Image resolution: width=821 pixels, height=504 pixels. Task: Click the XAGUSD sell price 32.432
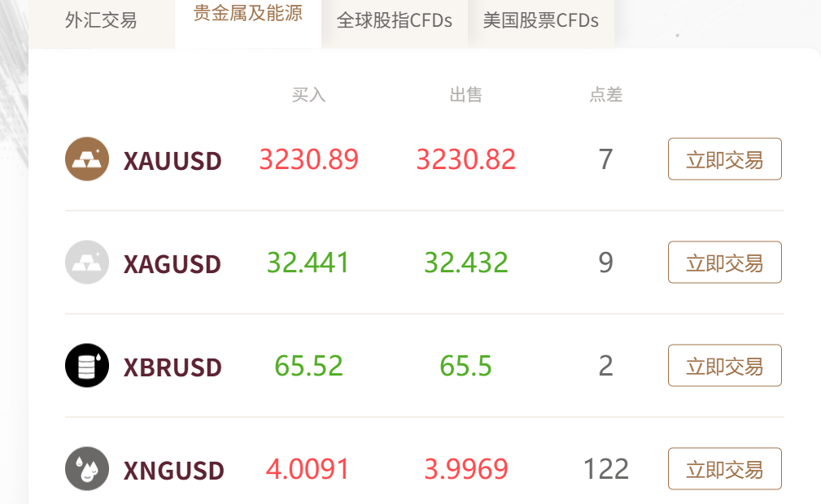[466, 263]
